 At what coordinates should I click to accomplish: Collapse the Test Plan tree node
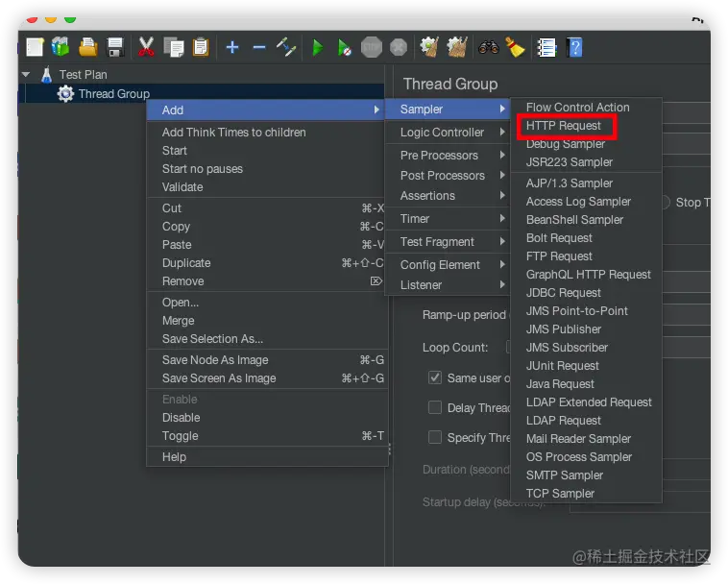click(26, 74)
